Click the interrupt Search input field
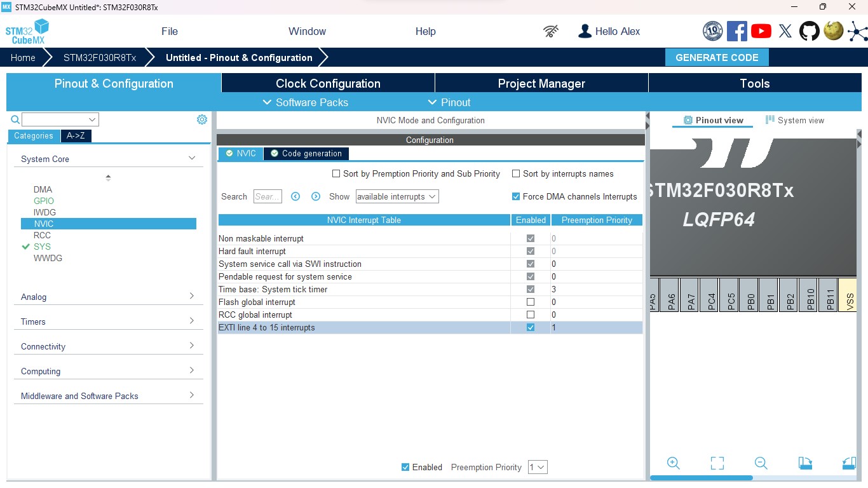The width and height of the screenshot is (868, 488). tap(268, 196)
